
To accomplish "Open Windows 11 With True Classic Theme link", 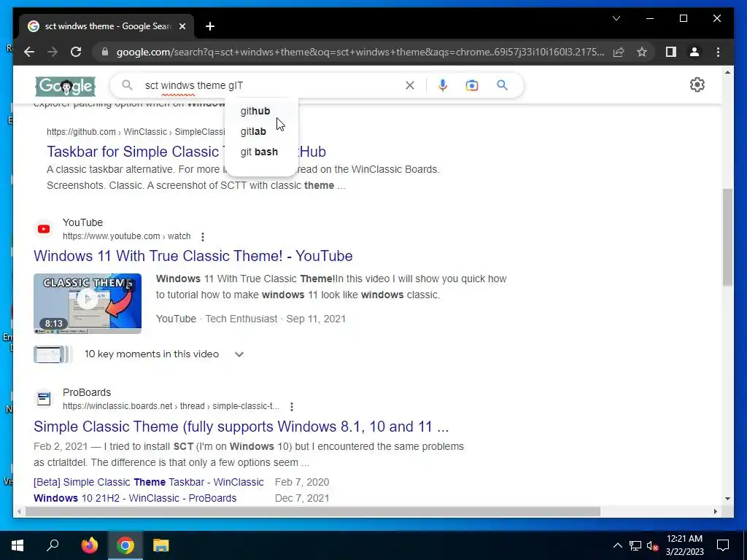I will tap(193, 256).
